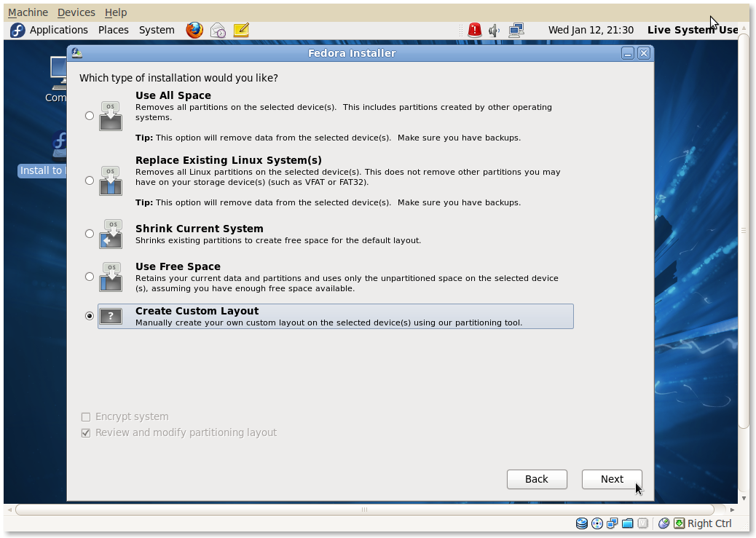Screen dimensions: 756x538
Task: Click the VirtualBox network status icon
Action: pos(613,523)
